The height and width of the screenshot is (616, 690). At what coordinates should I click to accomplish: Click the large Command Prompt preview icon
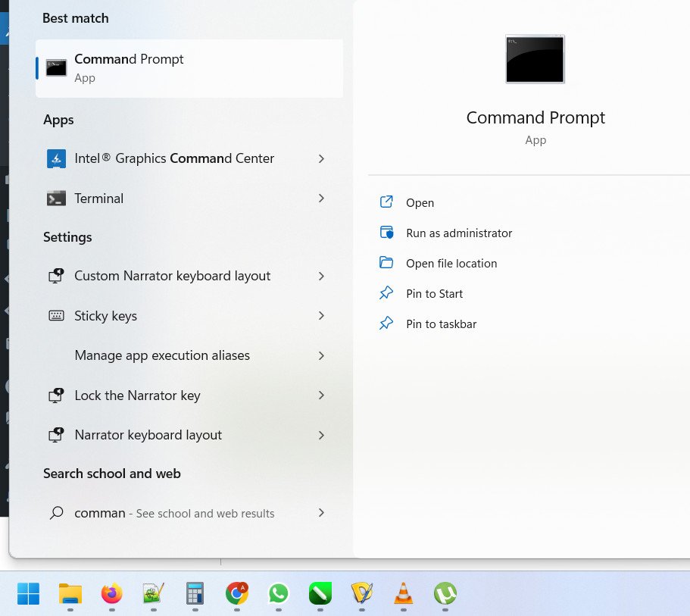535,59
